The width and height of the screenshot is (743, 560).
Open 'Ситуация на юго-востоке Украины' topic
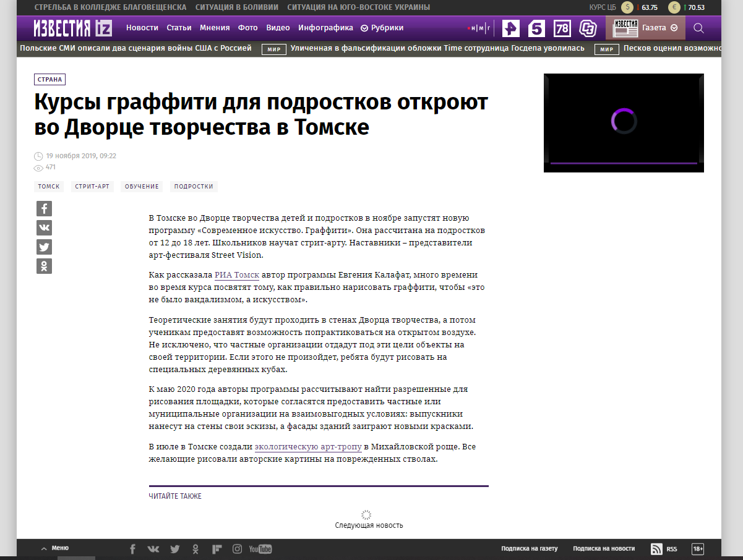(359, 7)
